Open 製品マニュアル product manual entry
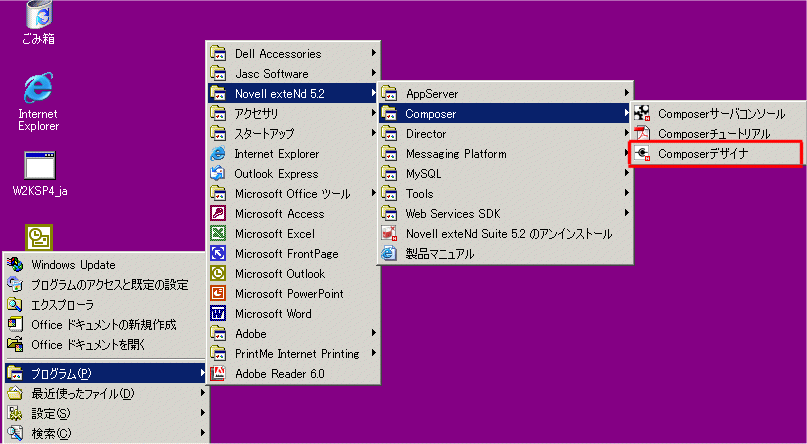807x444 pixels. click(x=505, y=254)
